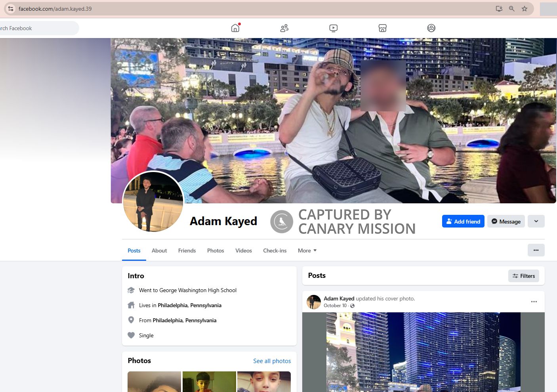Open the zoom icon in the address bar
Image resolution: width=557 pixels, height=392 pixels.
click(x=511, y=8)
